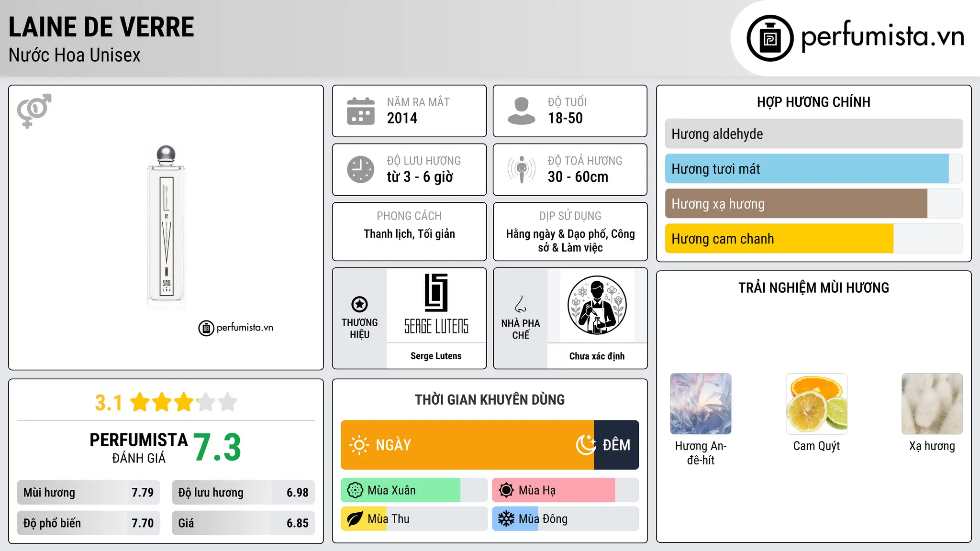Viewport: 980px width, 551px height.
Task: Click the Serge Lutens brand logo
Action: (x=436, y=304)
